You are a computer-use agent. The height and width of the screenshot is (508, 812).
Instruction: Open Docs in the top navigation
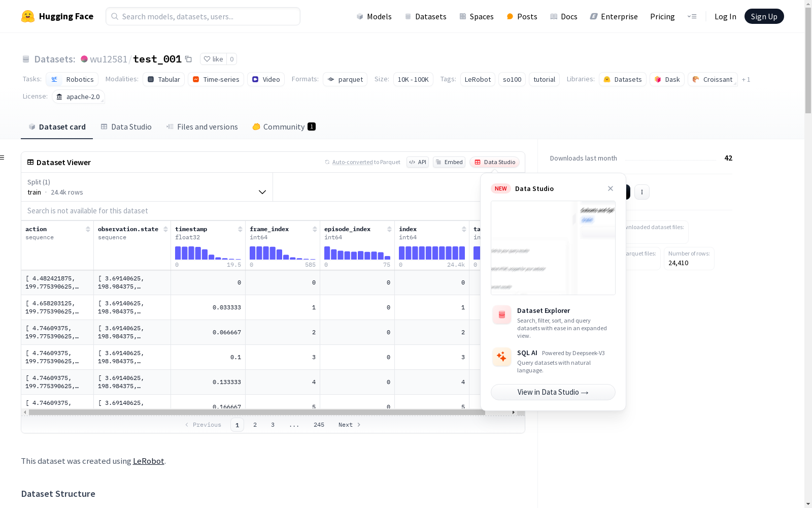(564, 16)
